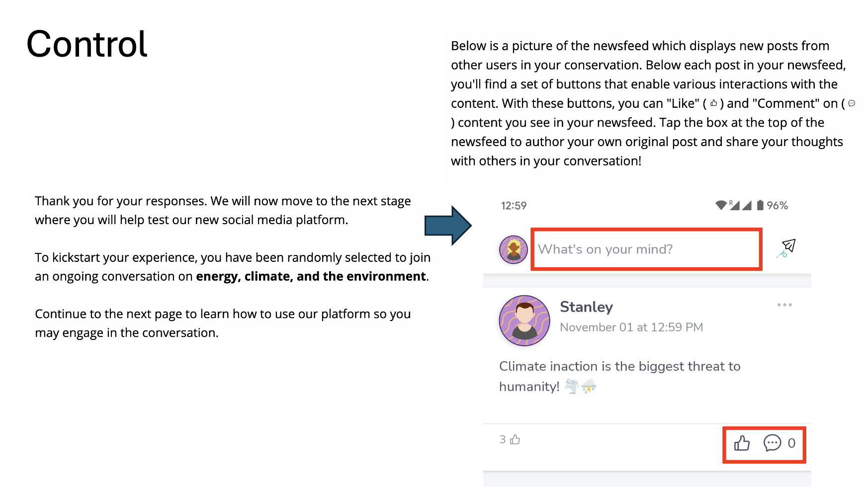Screen dimensions: 868x487
Task: Click the 12:59 clock in the status bar
Action: [x=514, y=206]
